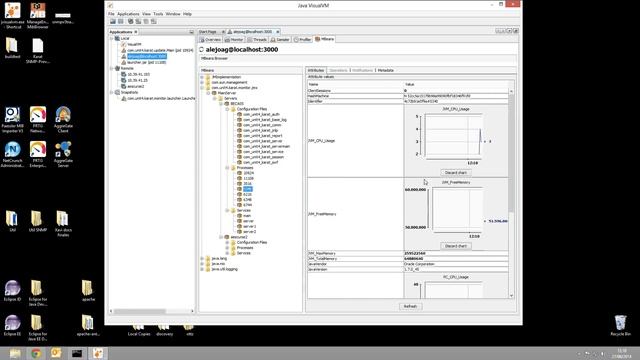The width and height of the screenshot is (640, 360).
Task: Open the Profiler tab
Action: pos(302,40)
